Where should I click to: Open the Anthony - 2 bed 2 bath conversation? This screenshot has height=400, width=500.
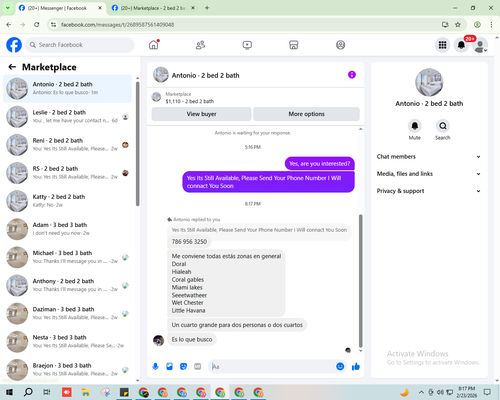[x=67, y=285]
